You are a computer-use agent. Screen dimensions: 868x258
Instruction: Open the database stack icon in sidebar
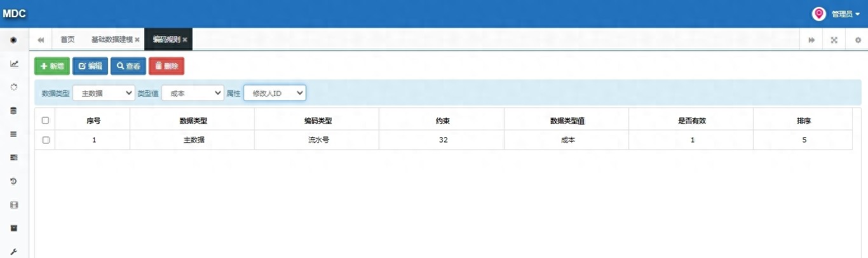click(14, 111)
